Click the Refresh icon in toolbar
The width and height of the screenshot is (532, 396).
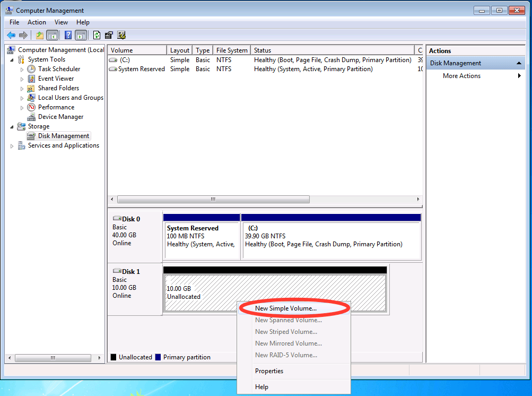(96, 35)
